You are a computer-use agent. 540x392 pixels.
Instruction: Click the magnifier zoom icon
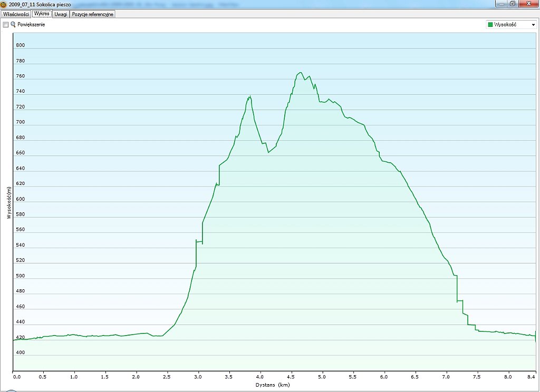13,25
